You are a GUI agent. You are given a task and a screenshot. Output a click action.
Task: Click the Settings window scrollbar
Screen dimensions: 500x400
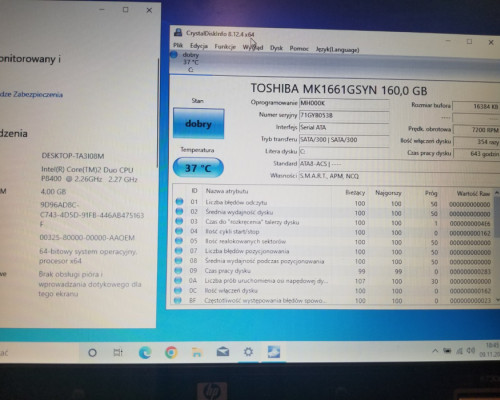click(158, 113)
